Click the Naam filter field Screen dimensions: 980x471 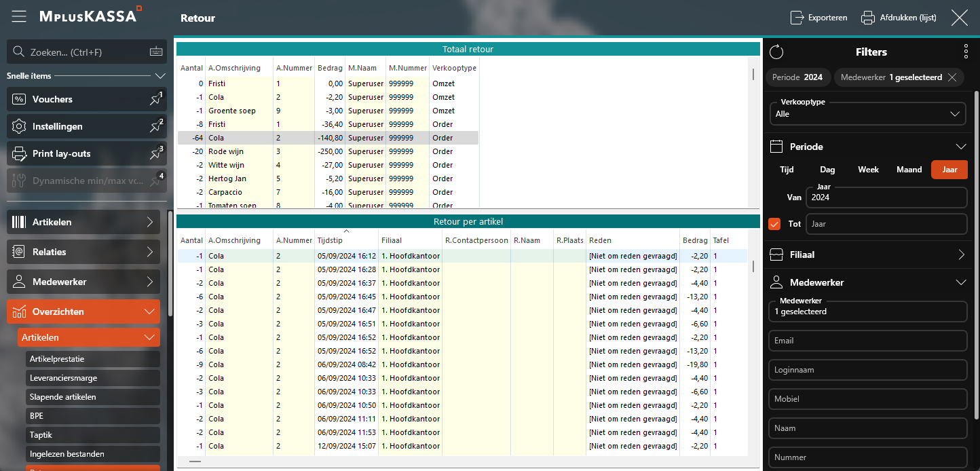tap(868, 428)
